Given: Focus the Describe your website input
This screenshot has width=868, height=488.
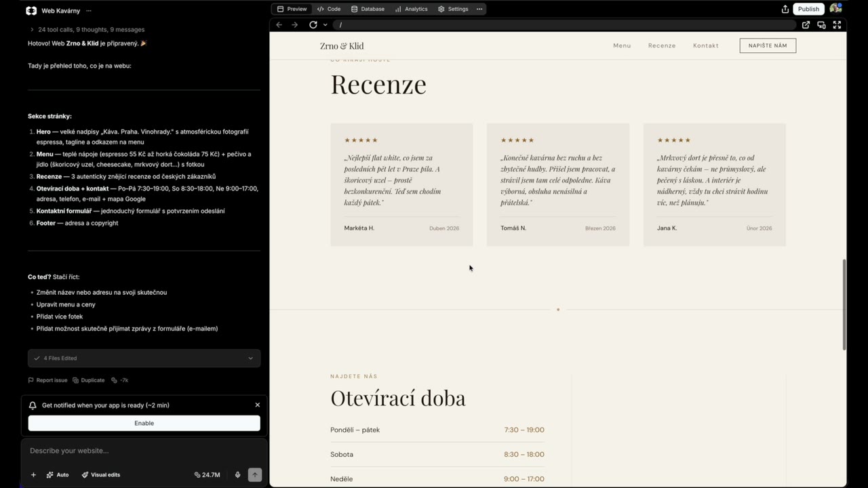Looking at the screenshot, I should [x=144, y=451].
